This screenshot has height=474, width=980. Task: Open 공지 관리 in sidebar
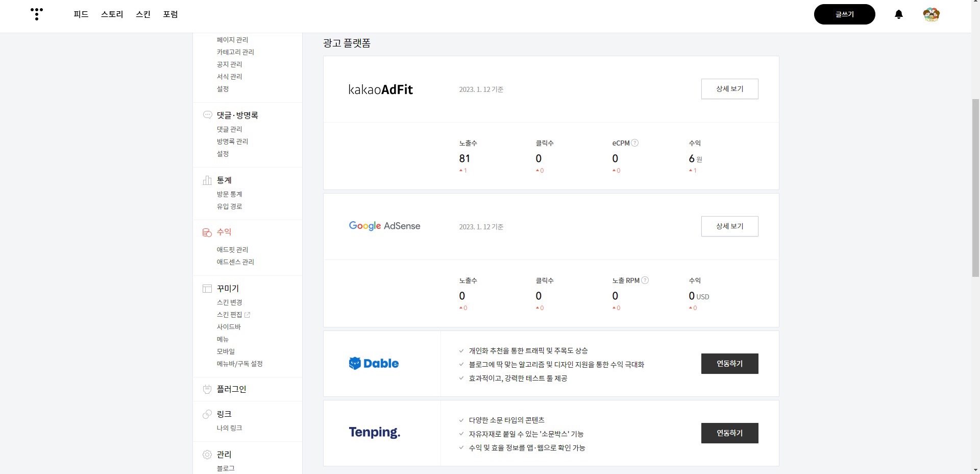pos(229,64)
